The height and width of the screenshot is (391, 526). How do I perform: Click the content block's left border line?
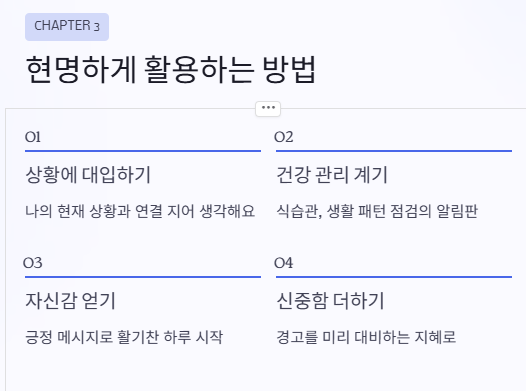[x=5, y=249]
